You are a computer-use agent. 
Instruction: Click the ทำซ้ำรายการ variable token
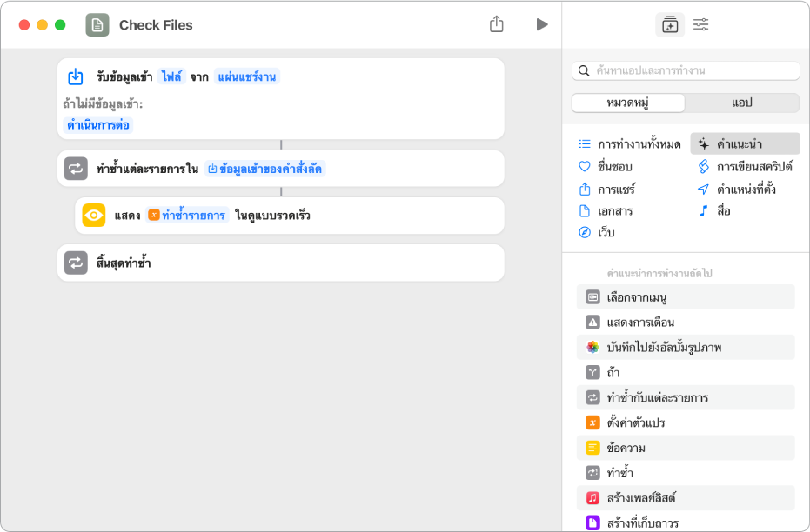(x=188, y=216)
